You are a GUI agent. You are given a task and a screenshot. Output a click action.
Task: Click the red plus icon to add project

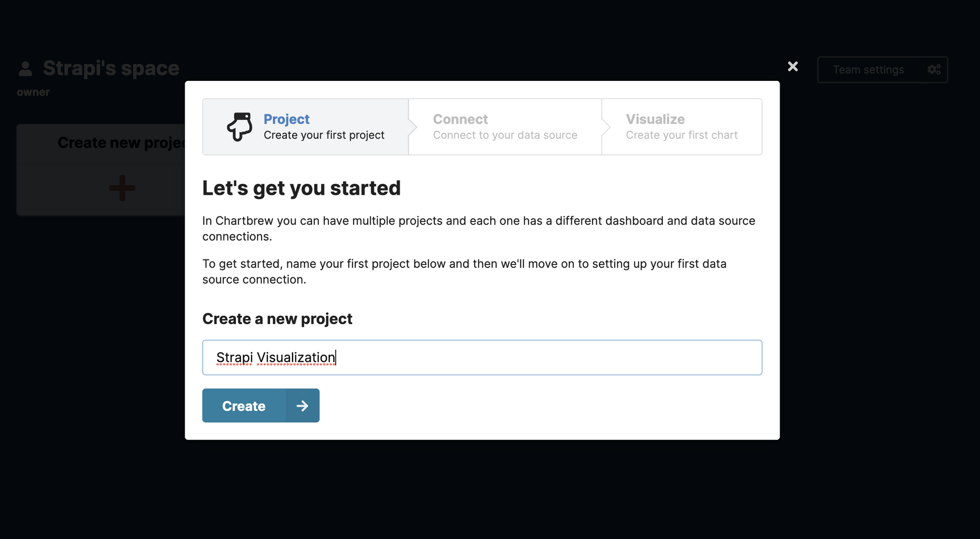coord(121,188)
